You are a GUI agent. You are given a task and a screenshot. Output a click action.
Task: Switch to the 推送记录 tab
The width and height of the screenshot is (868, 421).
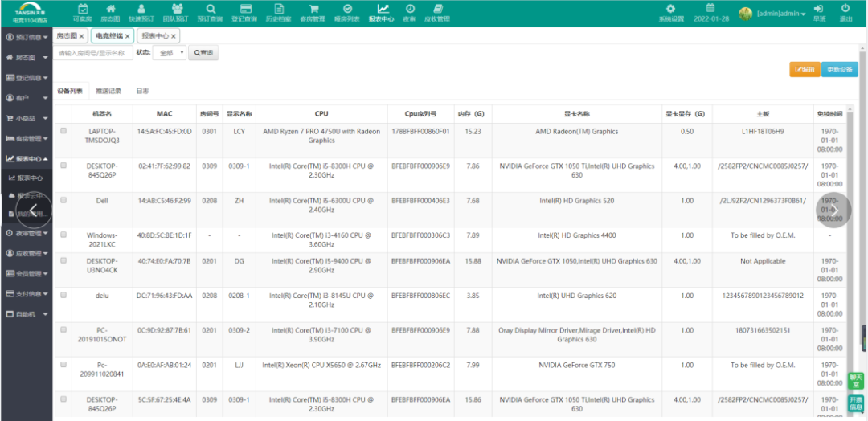[x=108, y=91]
